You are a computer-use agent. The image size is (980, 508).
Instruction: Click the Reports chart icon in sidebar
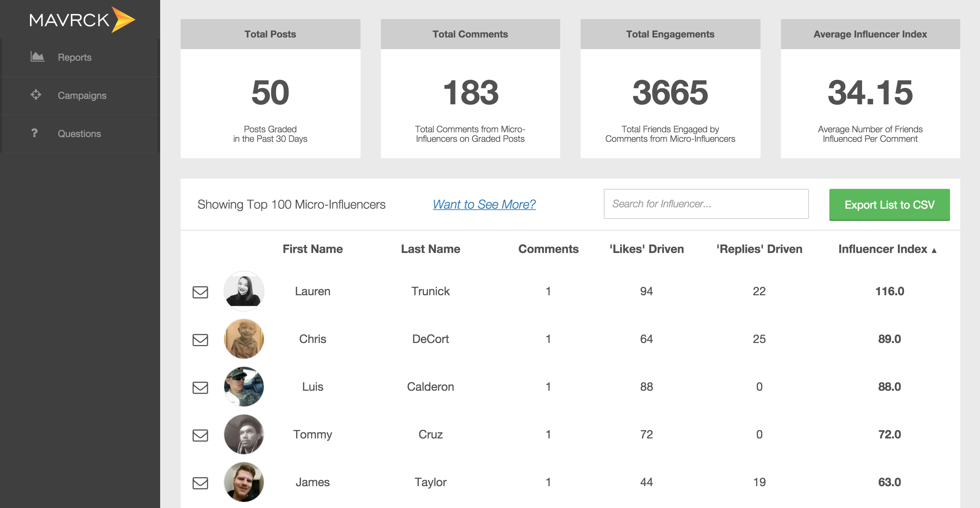(x=37, y=57)
